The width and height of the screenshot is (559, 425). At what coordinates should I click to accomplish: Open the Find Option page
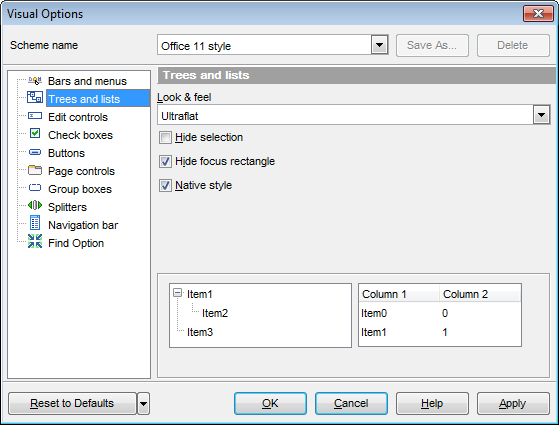(76, 244)
